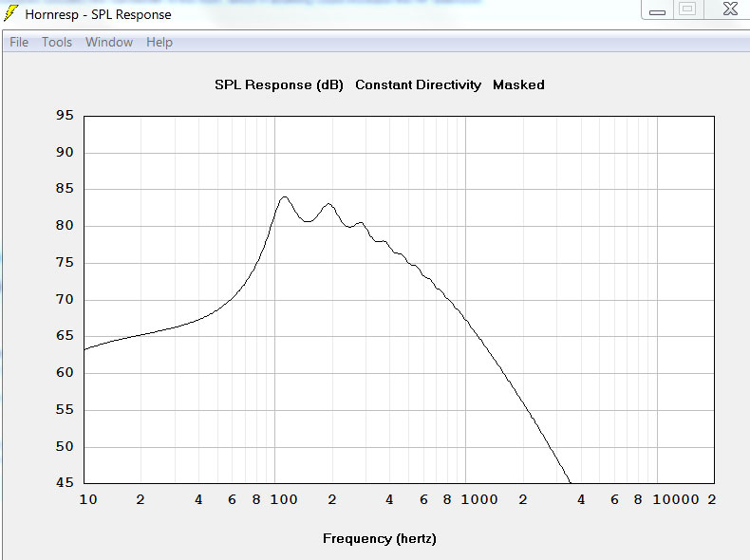Click the 'Frequency (hertz)' axis label
The width and height of the screenshot is (750, 560).
click(x=380, y=539)
